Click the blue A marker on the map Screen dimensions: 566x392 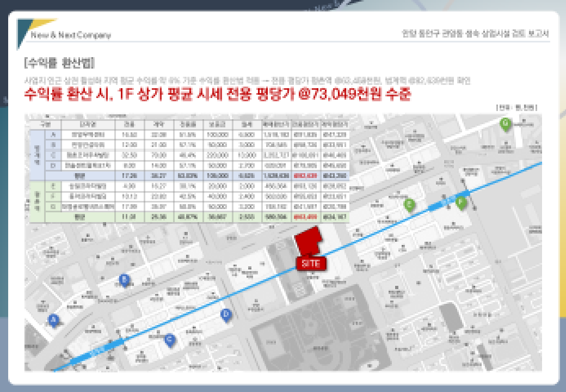(x=53, y=321)
